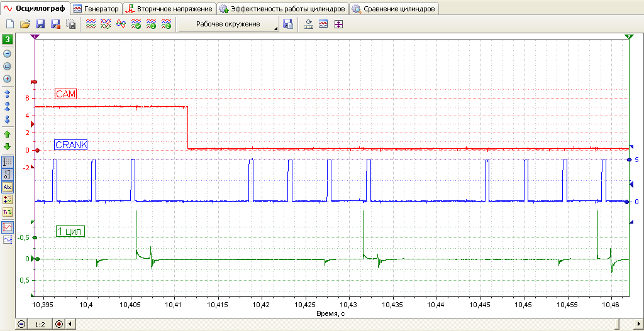The image size is (644, 331).
Task: Open the Сравнение цилиндров tab
Action: point(394,9)
